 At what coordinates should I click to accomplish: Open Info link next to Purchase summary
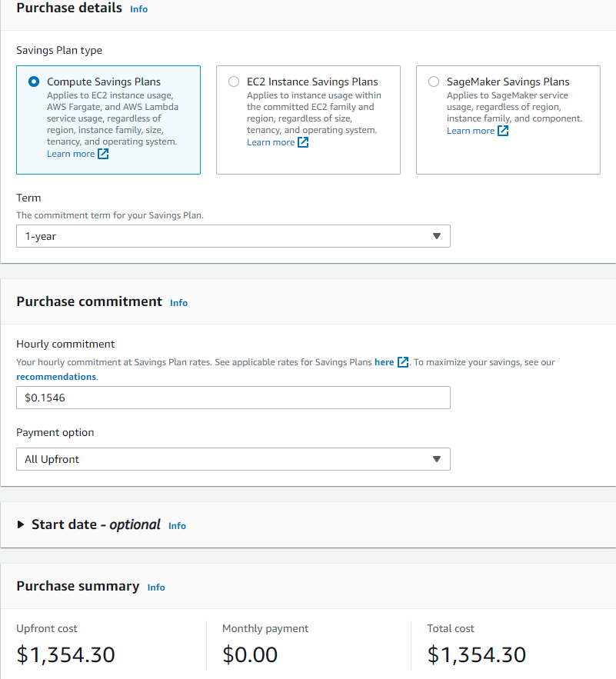(x=156, y=587)
